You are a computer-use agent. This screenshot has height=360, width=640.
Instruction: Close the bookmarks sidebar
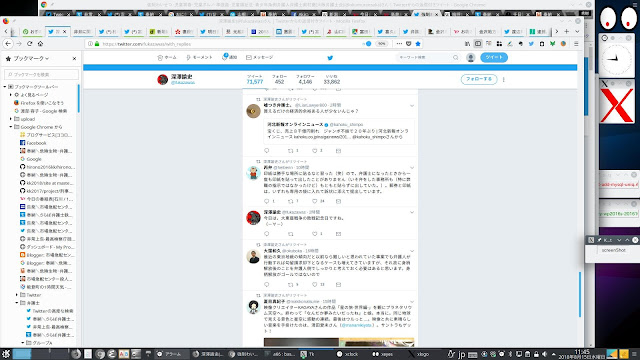click(74, 59)
